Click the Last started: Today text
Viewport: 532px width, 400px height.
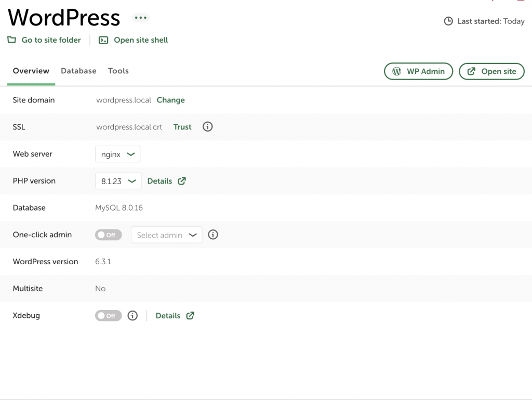(x=491, y=21)
